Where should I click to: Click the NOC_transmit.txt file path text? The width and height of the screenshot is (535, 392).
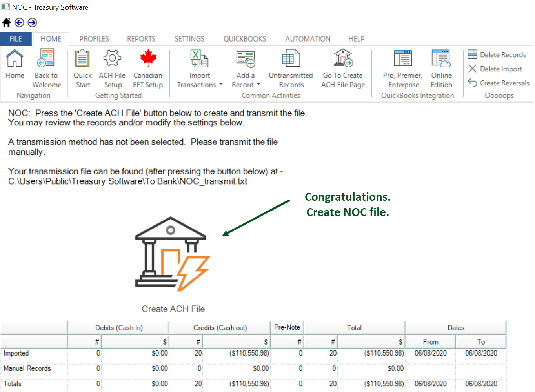point(128,181)
